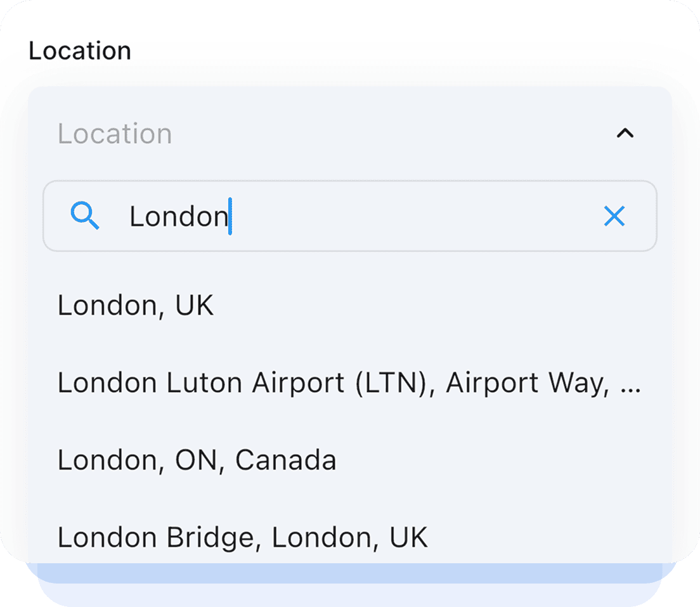Select "London Bridge, London, UK" option

242,537
